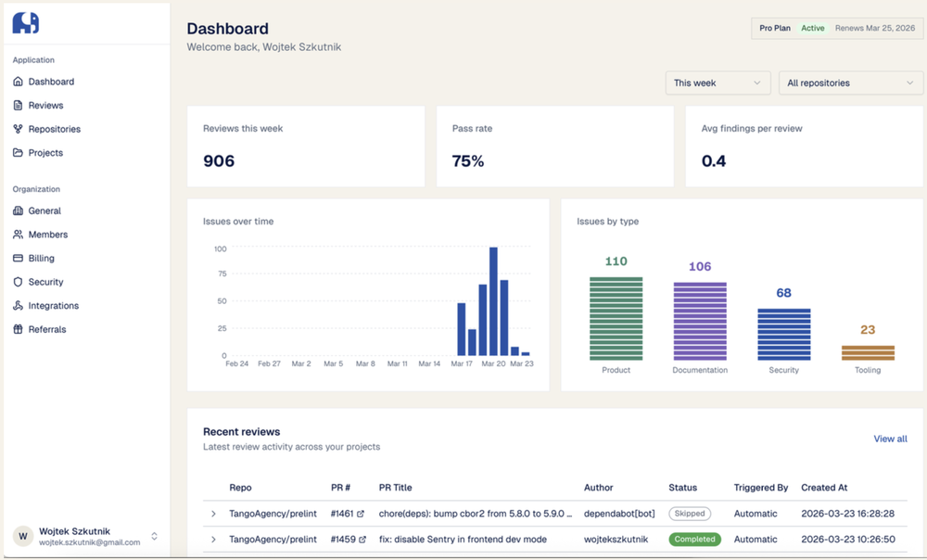The width and height of the screenshot is (927, 560).
Task: Open external link icon for PR #1461
Action: coord(361,514)
